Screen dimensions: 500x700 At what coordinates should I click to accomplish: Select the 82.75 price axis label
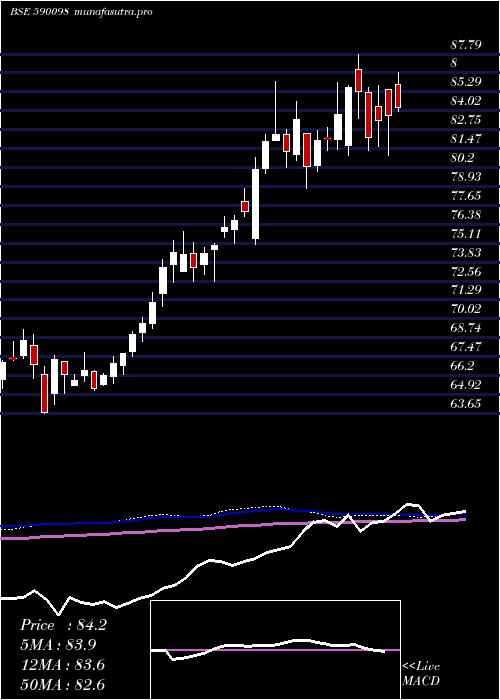click(x=466, y=120)
